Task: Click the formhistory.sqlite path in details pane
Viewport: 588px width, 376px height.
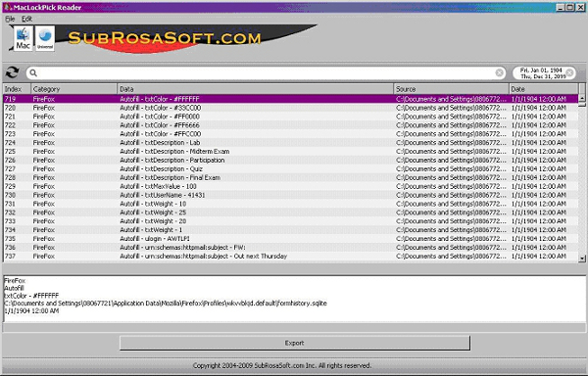Action: (x=166, y=304)
